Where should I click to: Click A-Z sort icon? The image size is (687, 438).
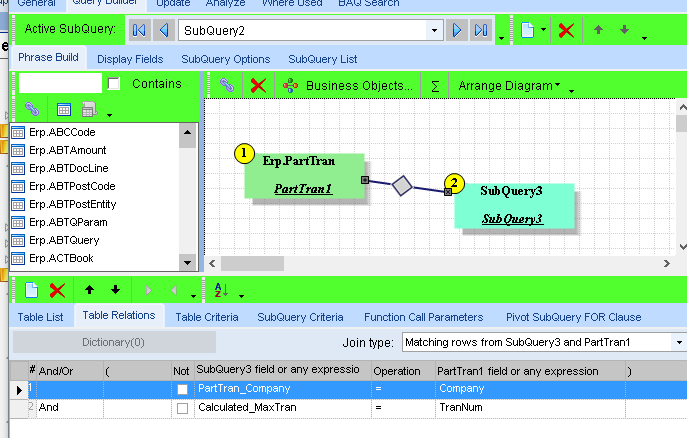tap(221, 290)
